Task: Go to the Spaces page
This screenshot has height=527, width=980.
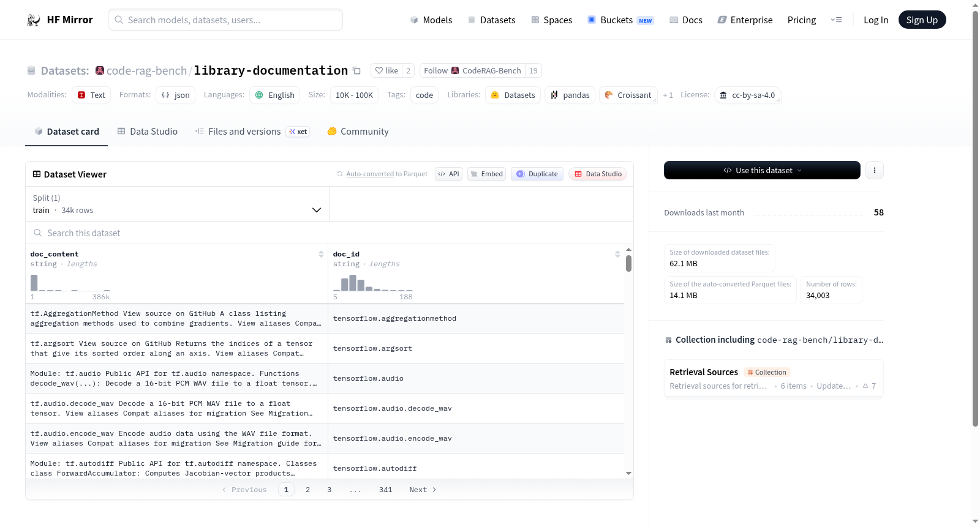Action: (551, 20)
